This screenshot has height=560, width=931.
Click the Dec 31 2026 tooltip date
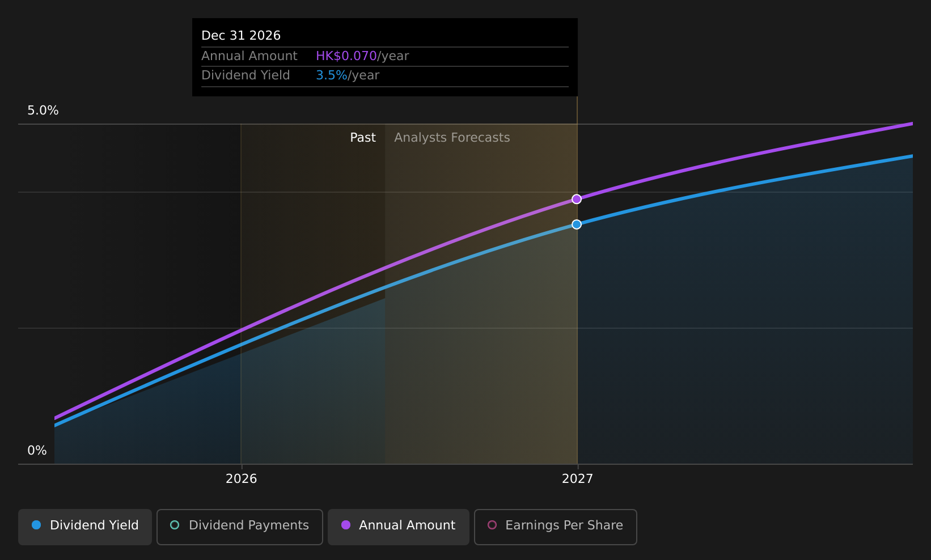[241, 36]
